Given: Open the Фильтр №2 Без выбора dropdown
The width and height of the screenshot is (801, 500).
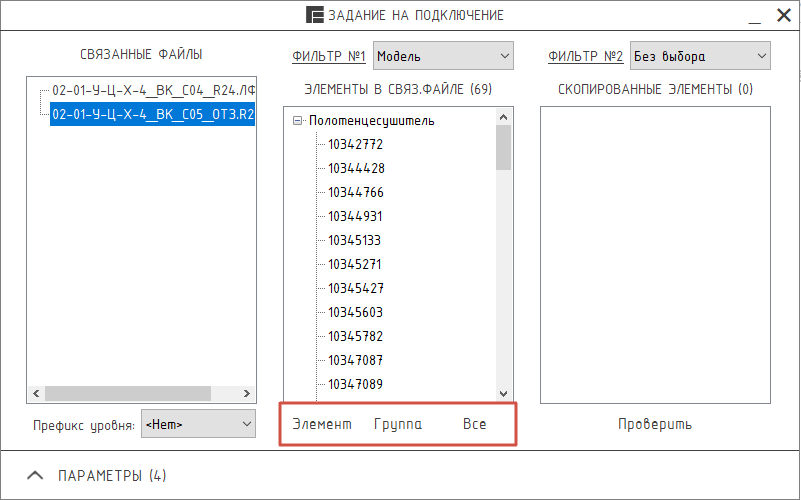Looking at the screenshot, I should click(700, 56).
